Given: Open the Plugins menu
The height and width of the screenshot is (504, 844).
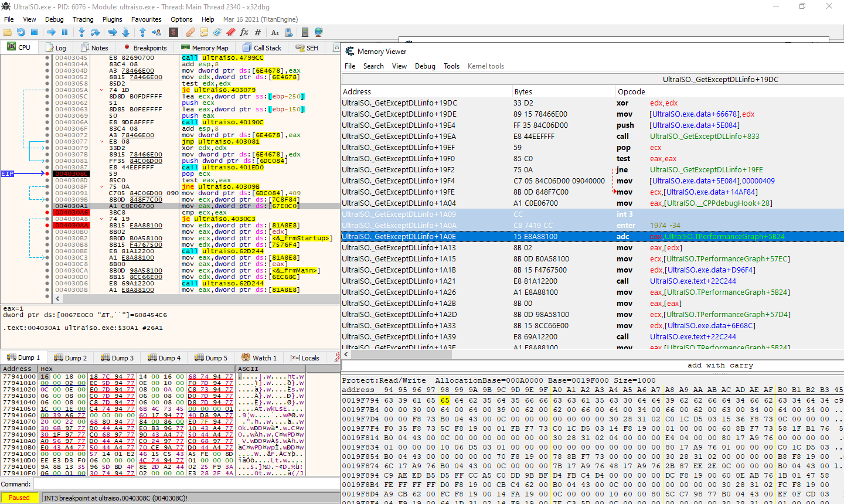Looking at the screenshot, I should [113, 19].
